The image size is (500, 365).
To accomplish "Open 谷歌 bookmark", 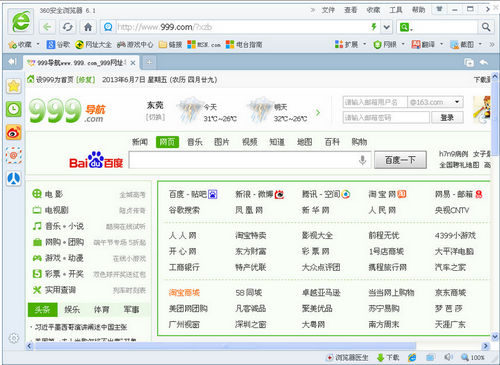I will (58, 44).
